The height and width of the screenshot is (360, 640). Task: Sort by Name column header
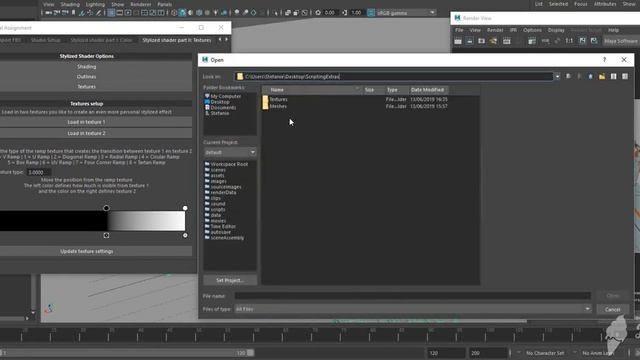[x=312, y=90]
